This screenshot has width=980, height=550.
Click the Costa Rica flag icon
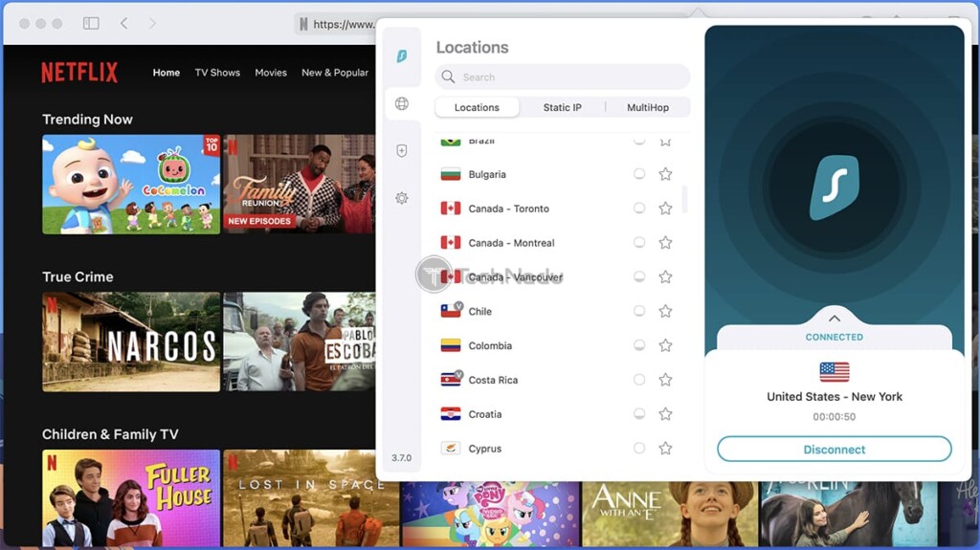pyautogui.click(x=451, y=379)
